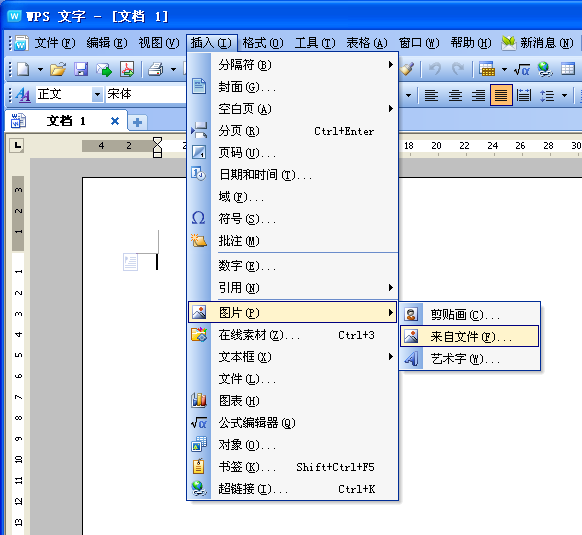
Task: Expand the 空白页(A) submenu
Action: pos(293,109)
